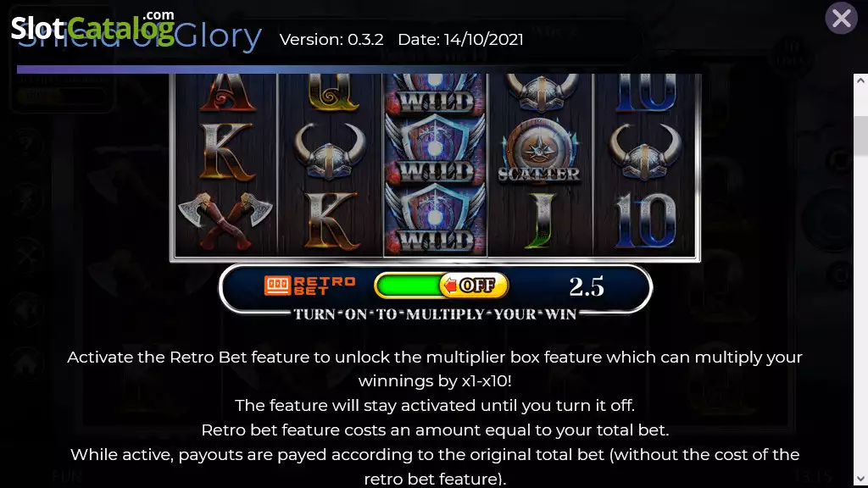868x488 pixels.
Task: Click the Viking helmet on fifth reel
Action: point(645,152)
